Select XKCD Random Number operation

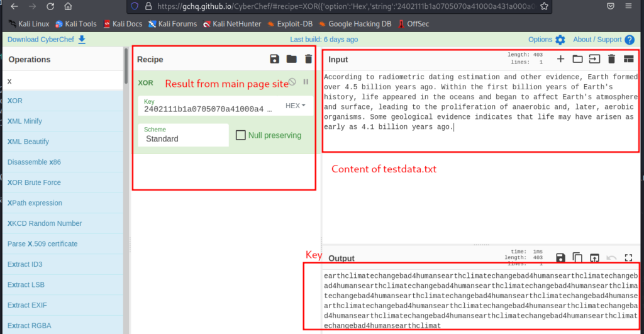[x=64, y=223]
